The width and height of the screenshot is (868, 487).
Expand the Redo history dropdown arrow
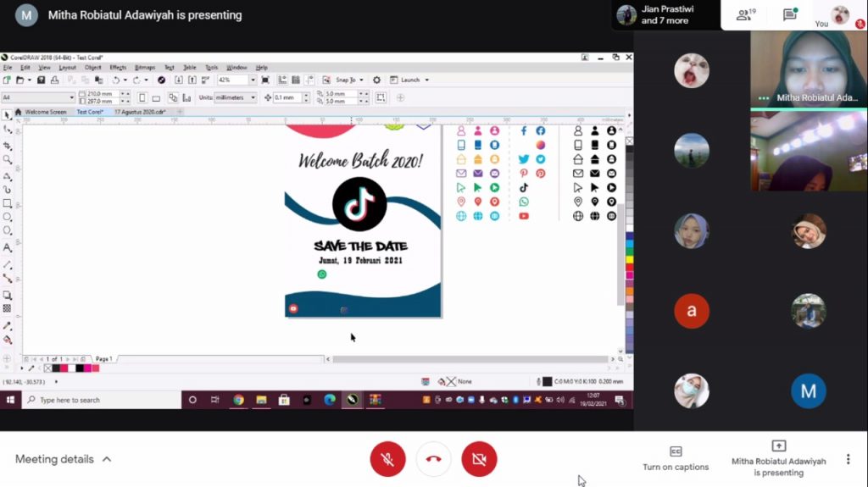coord(146,80)
